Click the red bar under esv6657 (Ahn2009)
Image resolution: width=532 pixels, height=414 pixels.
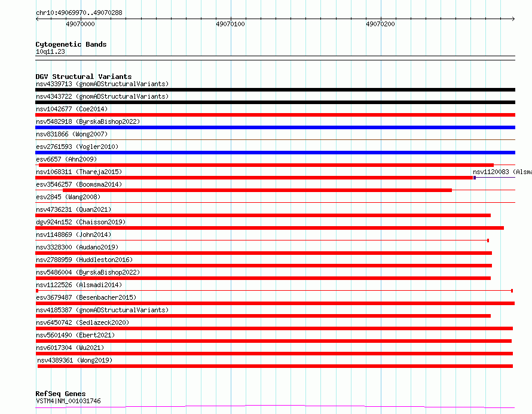[267, 165]
